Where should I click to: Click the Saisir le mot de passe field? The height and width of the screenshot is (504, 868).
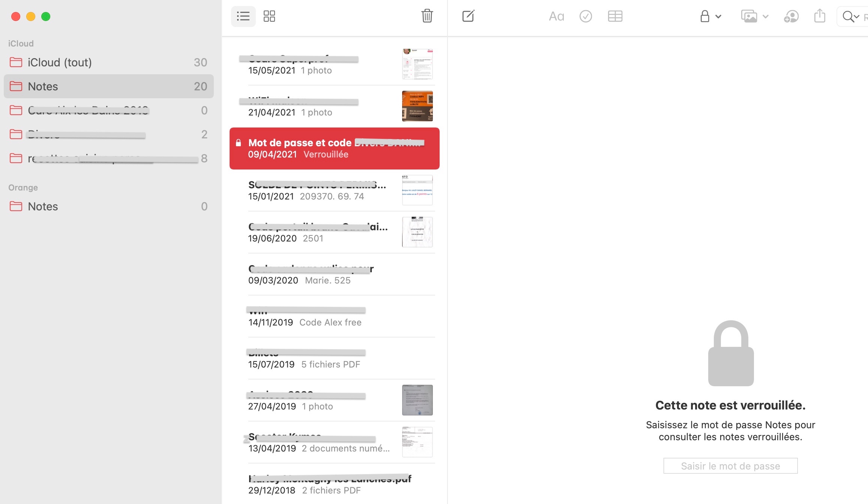730,466
